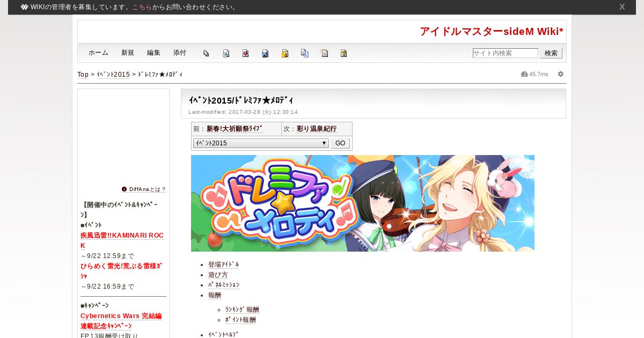Viewport: 644px width, 338px height.
Task: Click the speed gauge icon beside 45.7ms
Action: [524, 74]
